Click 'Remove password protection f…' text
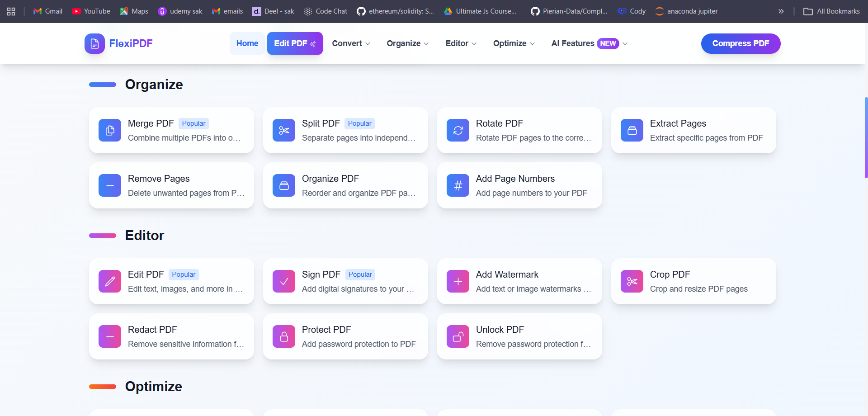This screenshot has height=416, width=868. 533,344
